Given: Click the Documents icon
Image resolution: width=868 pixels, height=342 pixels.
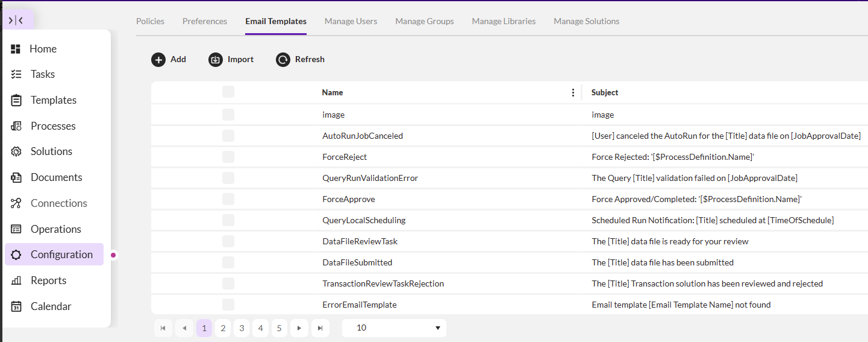Looking at the screenshot, I should [16, 177].
